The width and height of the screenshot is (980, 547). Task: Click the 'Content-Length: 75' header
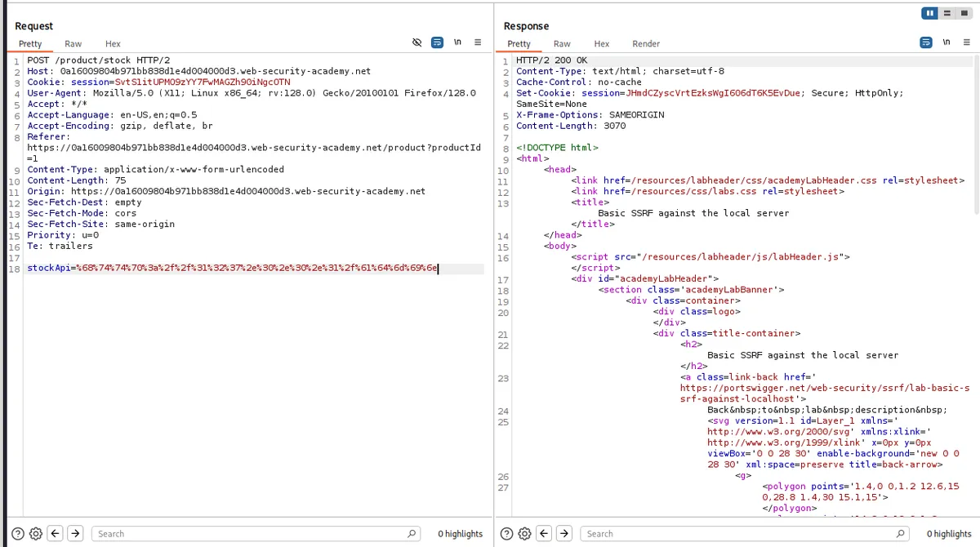(x=77, y=180)
